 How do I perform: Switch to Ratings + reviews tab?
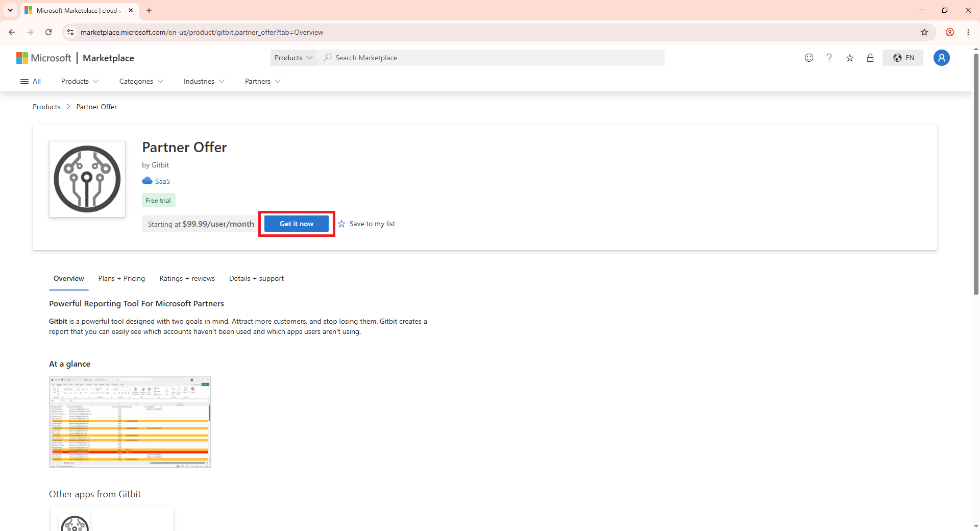click(x=187, y=278)
